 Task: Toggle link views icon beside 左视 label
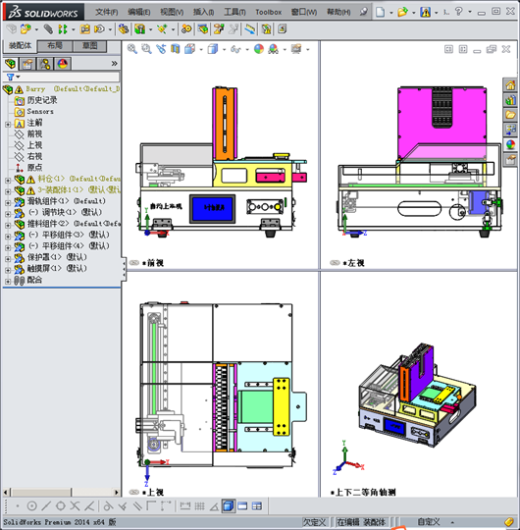point(335,263)
